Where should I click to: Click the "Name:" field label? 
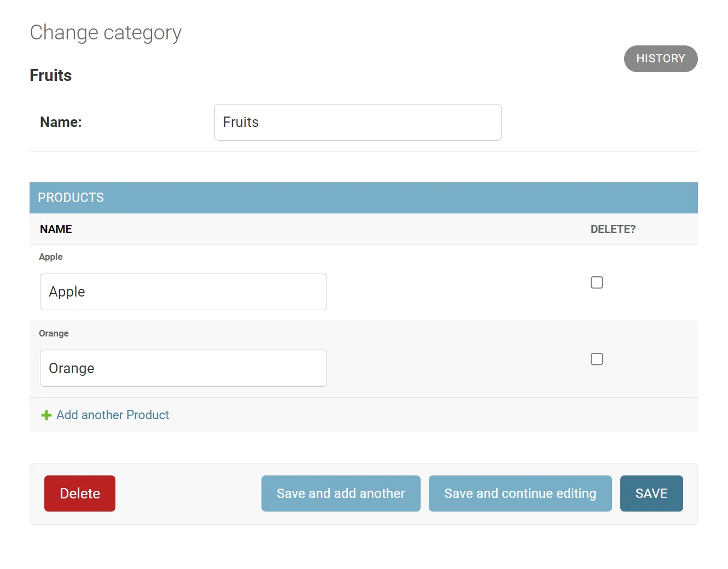[61, 122]
